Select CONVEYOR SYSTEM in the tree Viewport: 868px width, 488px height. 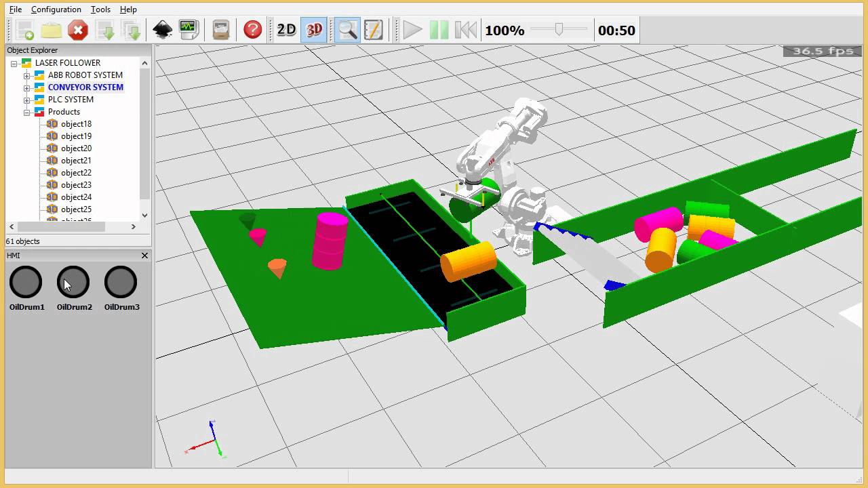pyautogui.click(x=85, y=87)
